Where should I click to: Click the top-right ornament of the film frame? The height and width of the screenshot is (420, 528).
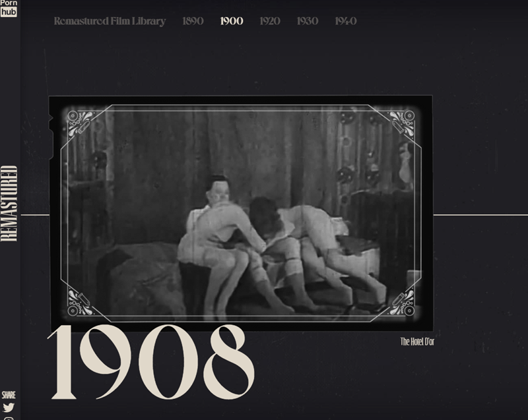click(403, 123)
